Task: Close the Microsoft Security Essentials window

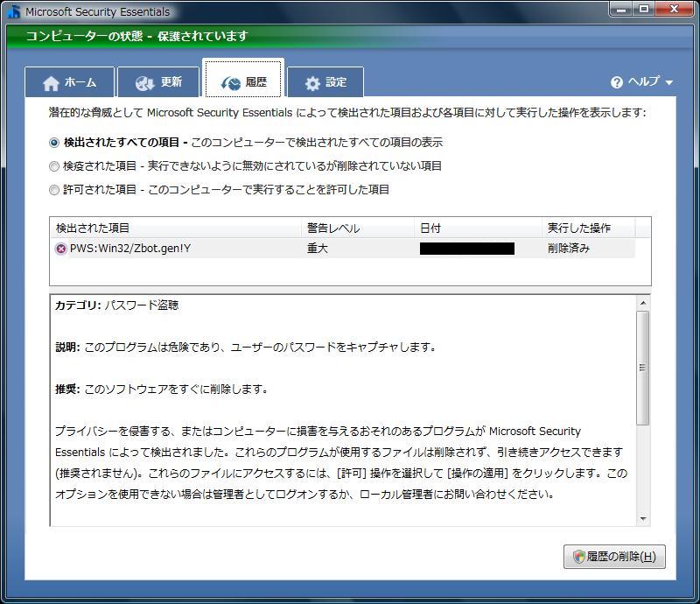Action: tap(674, 10)
